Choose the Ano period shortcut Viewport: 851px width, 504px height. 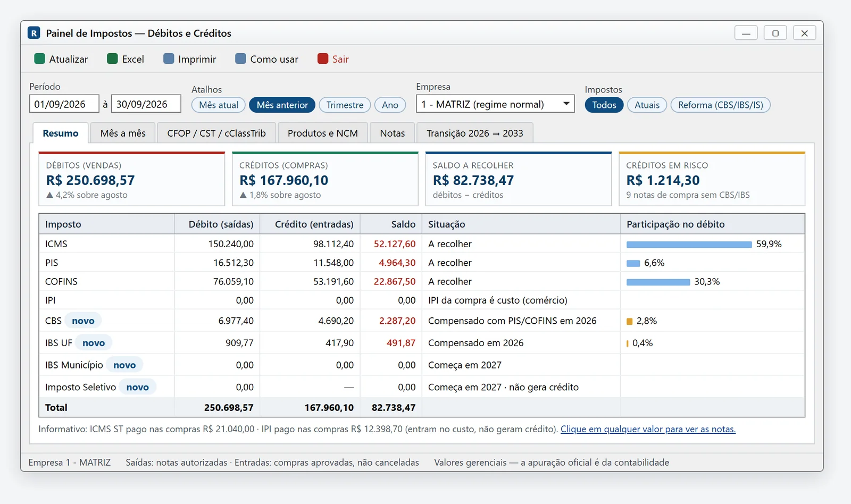(x=390, y=105)
